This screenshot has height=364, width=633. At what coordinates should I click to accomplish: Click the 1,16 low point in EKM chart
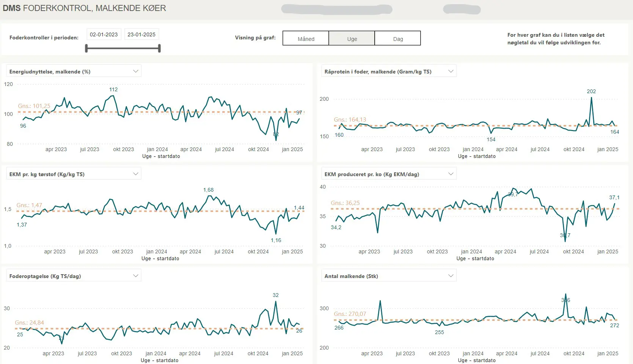[276, 240]
